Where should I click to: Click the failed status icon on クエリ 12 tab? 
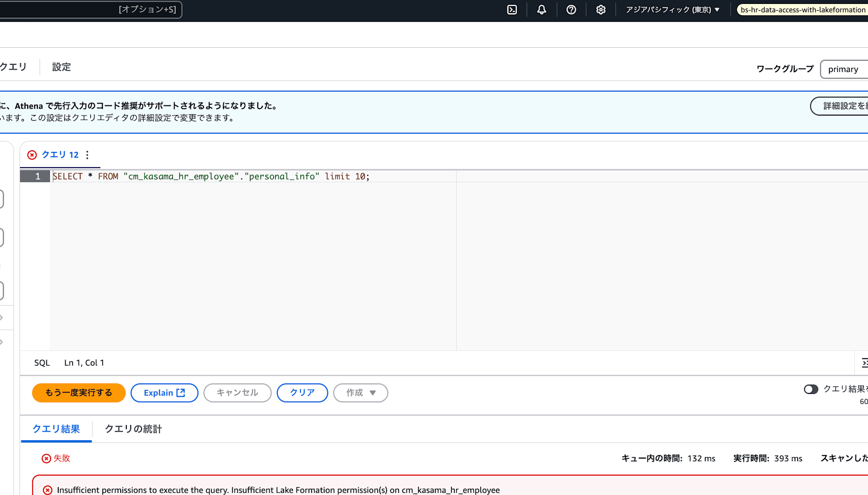click(32, 155)
